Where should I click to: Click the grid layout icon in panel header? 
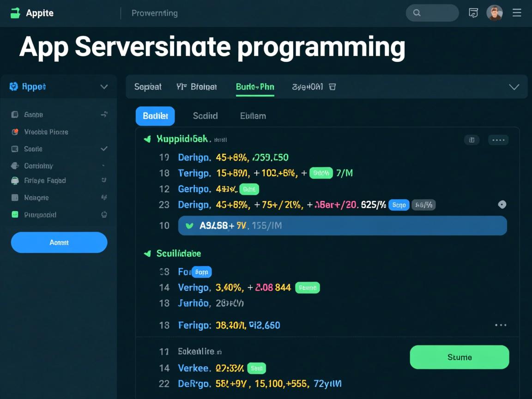click(x=472, y=140)
